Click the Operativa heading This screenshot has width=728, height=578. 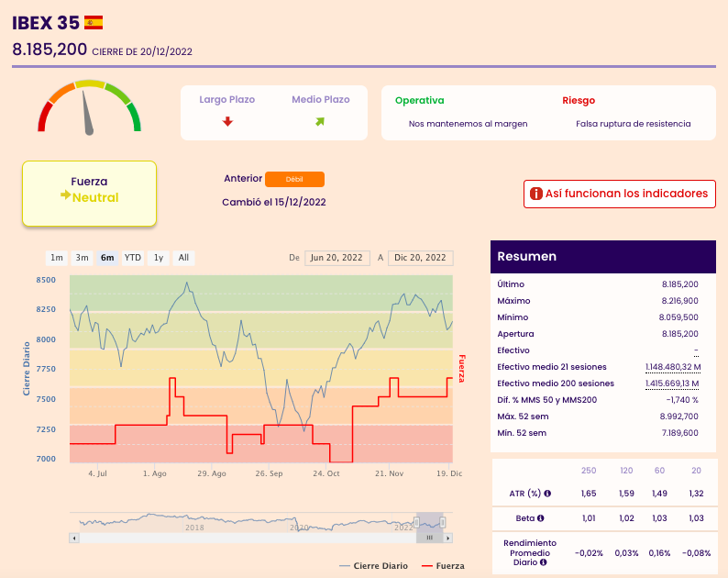coord(419,100)
